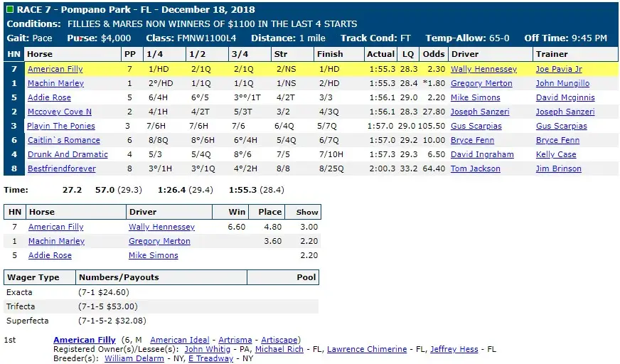Screen dimensions: 620x364
Task: Open the Bestfriendforever horse link
Action: [62, 168]
